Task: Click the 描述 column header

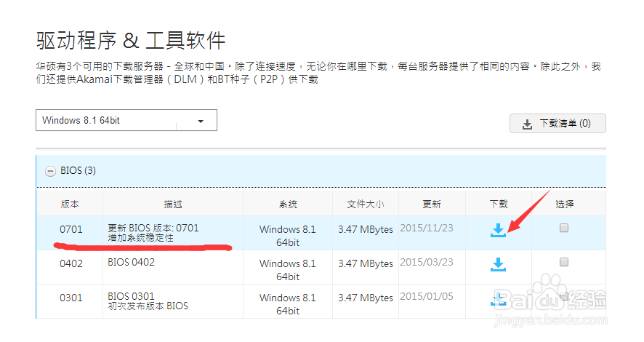Action: point(173,204)
